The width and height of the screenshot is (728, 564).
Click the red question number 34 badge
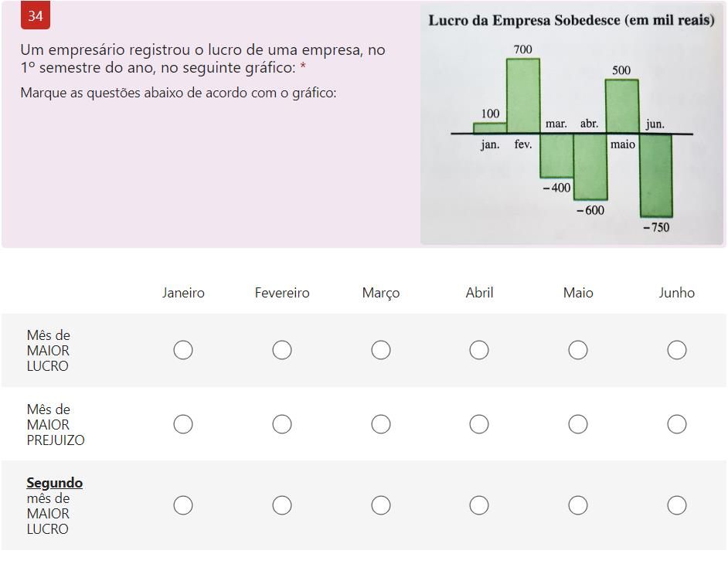tap(36, 15)
